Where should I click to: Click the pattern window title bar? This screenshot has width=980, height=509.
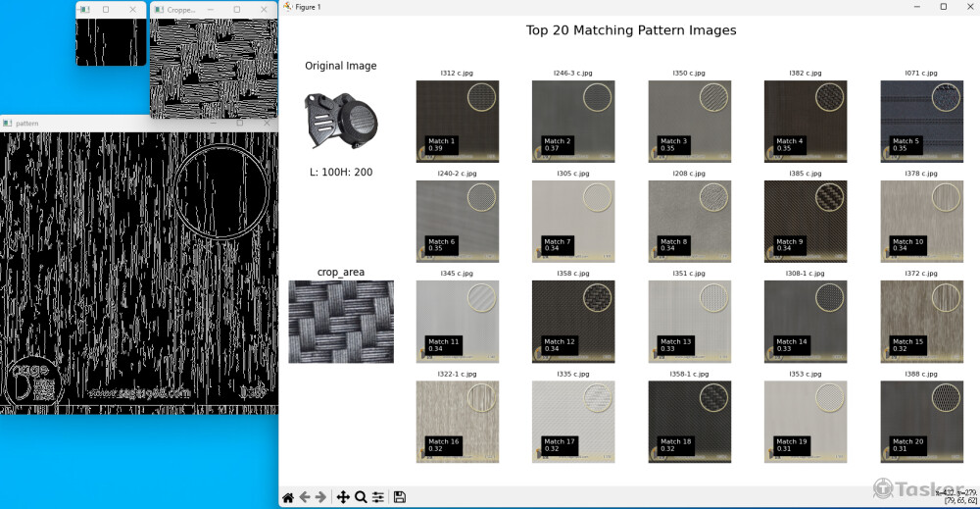pyautogui.click(x=118, y=124)
